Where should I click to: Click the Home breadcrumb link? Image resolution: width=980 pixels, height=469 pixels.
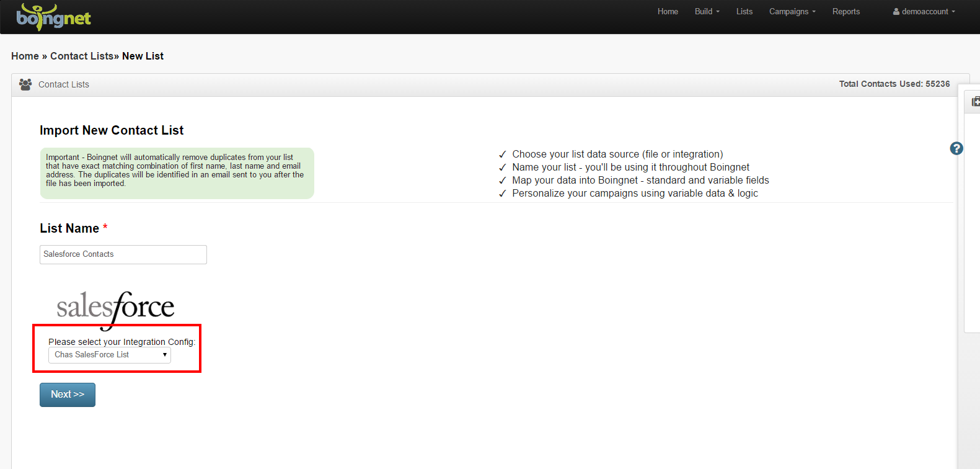25,56
